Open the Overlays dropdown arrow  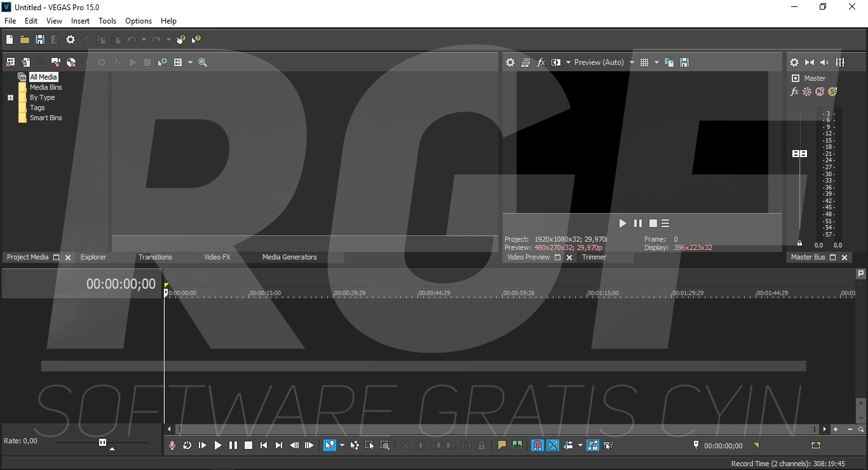click(656, 62)
